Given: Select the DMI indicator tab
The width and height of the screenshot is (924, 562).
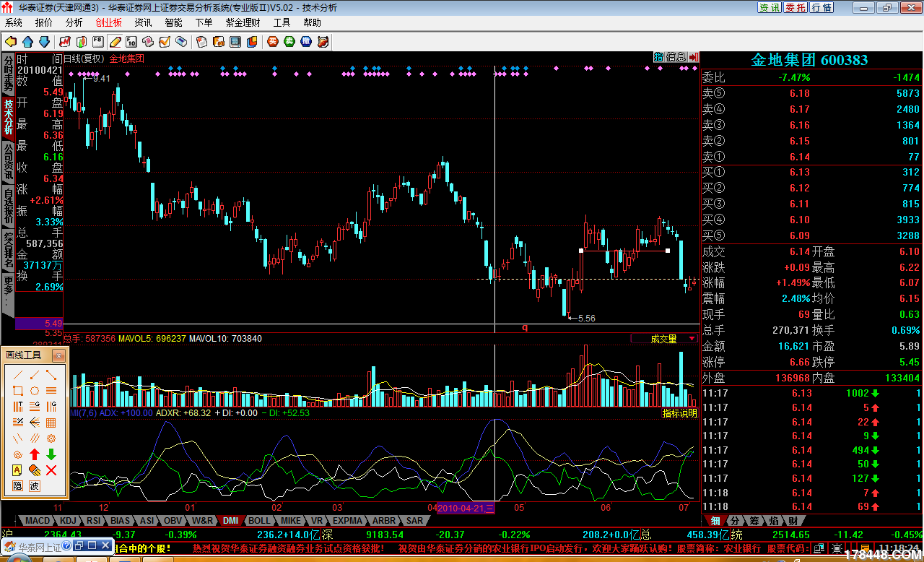Looking at the screenshot, I should [x=230, y=520].
